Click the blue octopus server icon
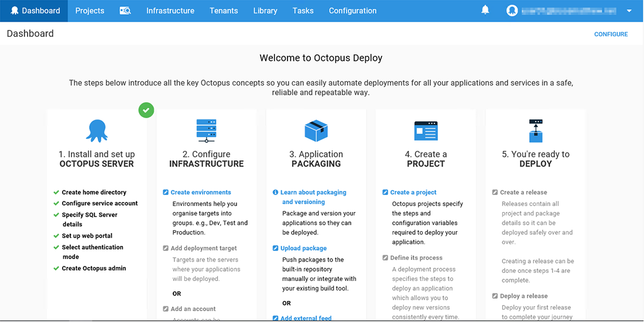644x322 pixels. [x=97, y=131]
